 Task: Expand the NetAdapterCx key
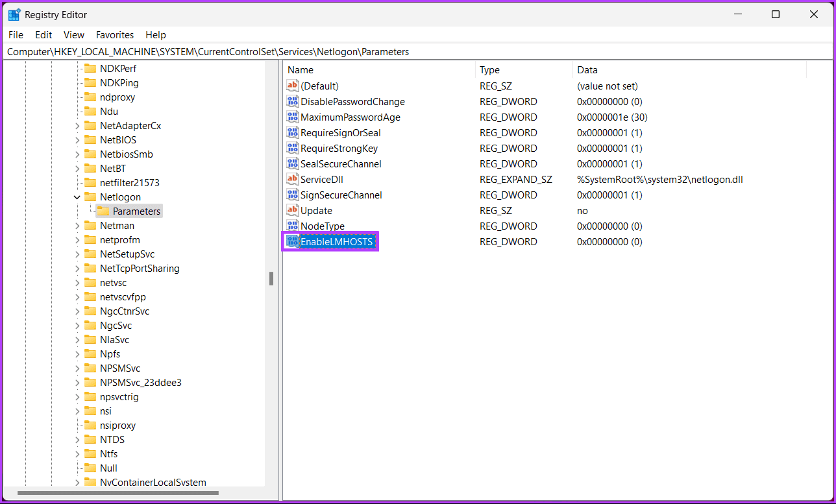pos(77,125)
